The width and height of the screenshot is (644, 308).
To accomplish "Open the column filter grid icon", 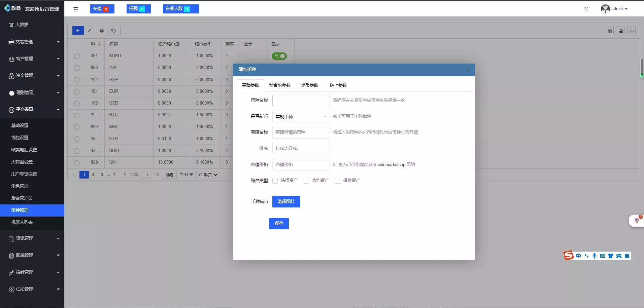I will click(x=610, y=31).
